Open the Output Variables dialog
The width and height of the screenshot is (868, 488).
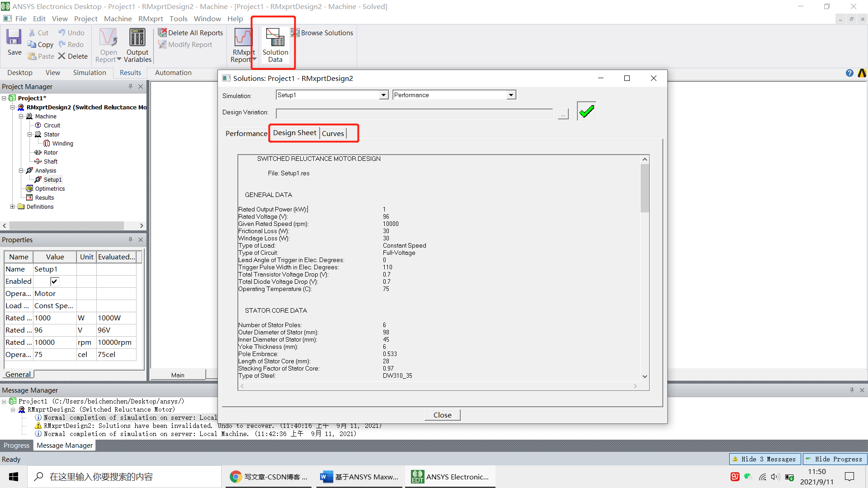pos(137,44)
